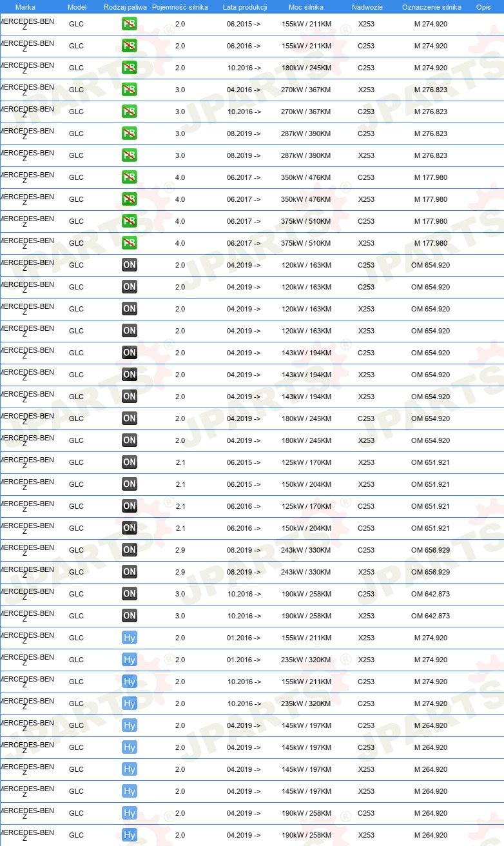Click the 4.0 capacity cell in the 350kW X253 row
Viewport: 504px width, 846px height.
click(x=180, y=199)
